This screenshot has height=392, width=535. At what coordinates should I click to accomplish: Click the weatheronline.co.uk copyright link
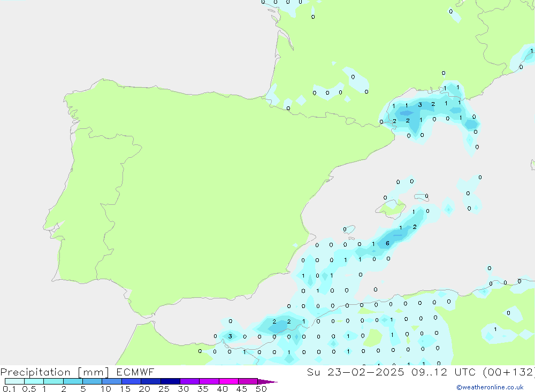point(490,387)
